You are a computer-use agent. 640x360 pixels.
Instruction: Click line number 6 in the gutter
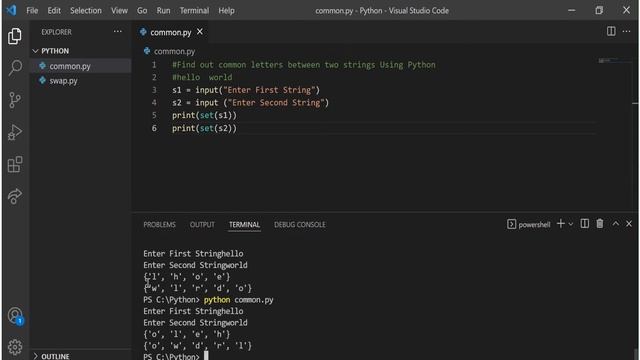point(154,128)
